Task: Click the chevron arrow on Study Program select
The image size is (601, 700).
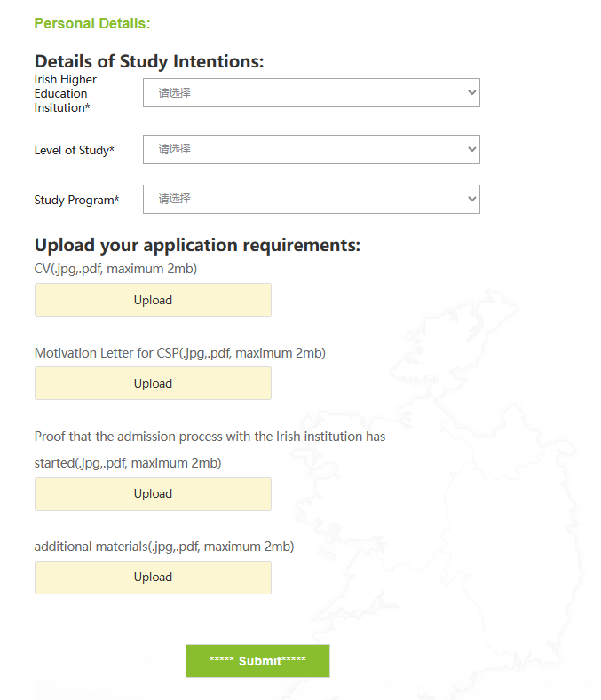Action: point(471,199)
